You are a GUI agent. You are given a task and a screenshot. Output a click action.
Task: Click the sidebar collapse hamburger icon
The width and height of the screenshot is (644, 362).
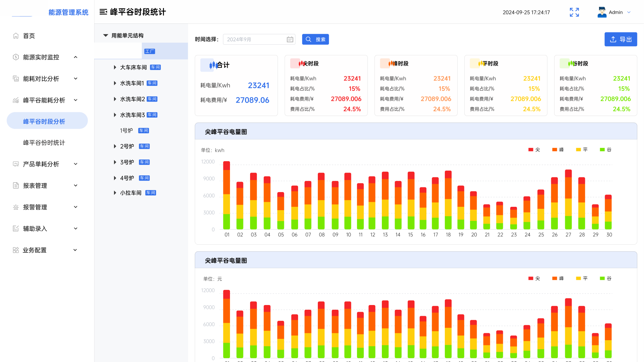(103, 12)
